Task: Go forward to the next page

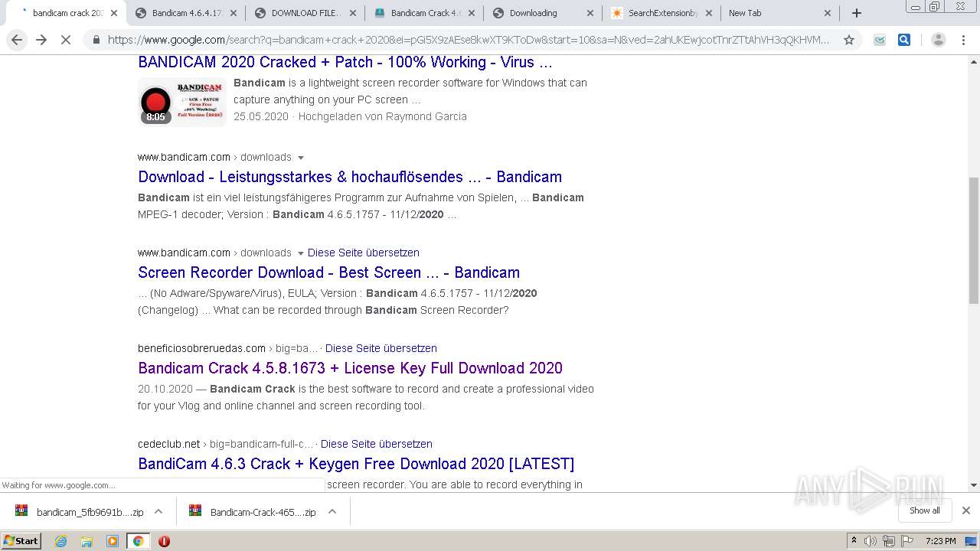Action: 41,40
